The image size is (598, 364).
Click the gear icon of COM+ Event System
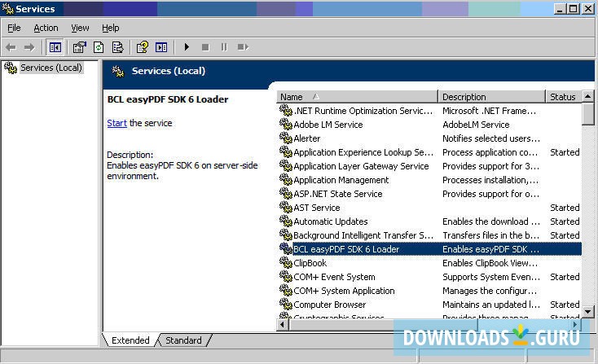coord(286,276)
